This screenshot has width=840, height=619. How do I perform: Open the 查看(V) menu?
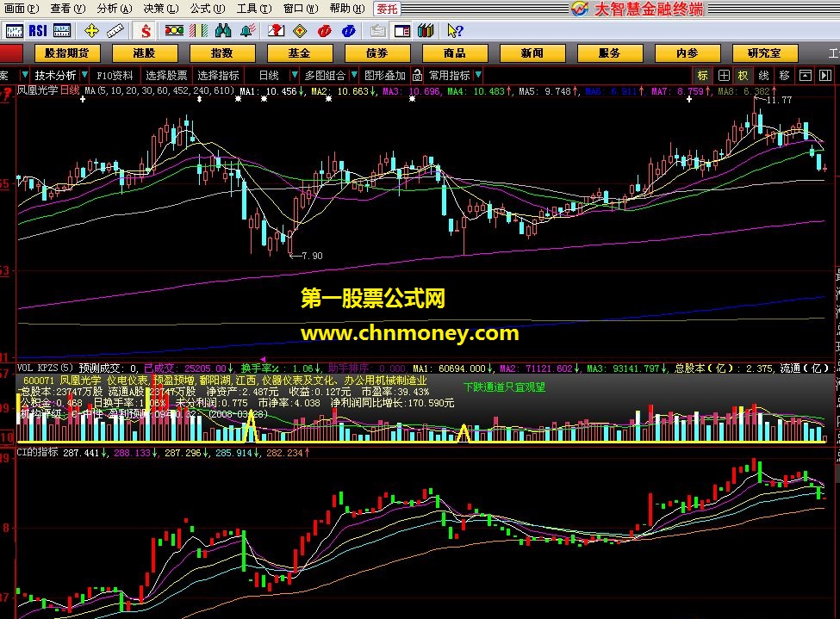point(67,9)
